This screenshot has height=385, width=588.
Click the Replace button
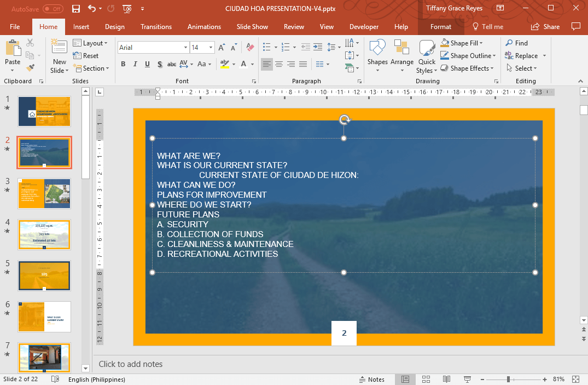522,55
